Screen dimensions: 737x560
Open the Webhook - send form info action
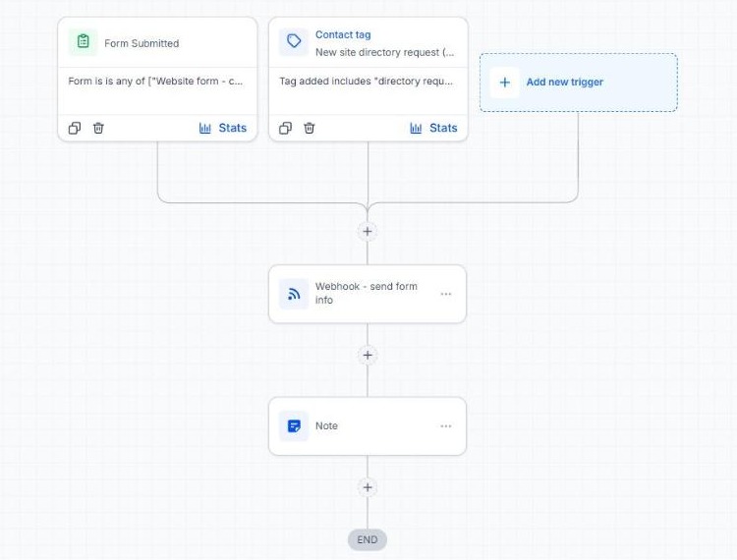(x=367, y=293)
